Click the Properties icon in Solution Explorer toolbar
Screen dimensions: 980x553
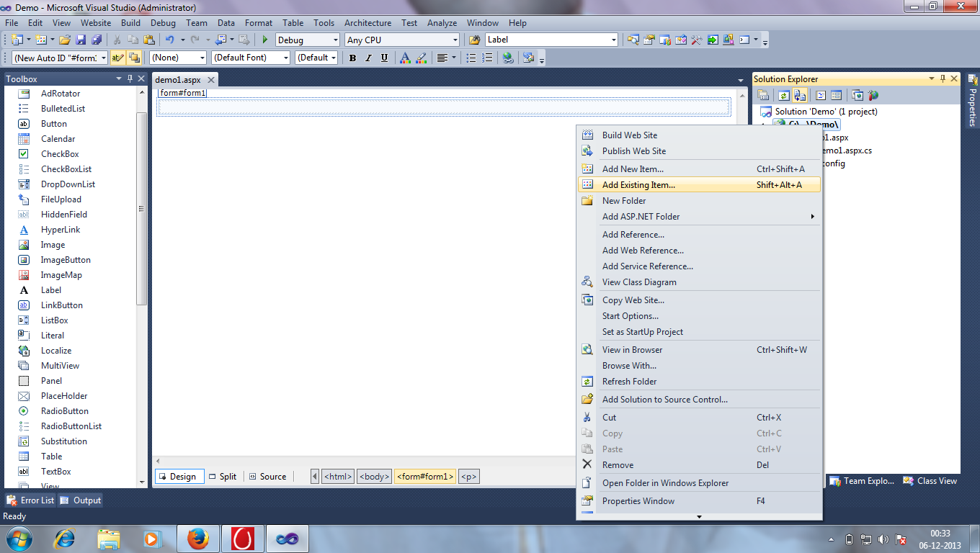(x=763, y=95)
